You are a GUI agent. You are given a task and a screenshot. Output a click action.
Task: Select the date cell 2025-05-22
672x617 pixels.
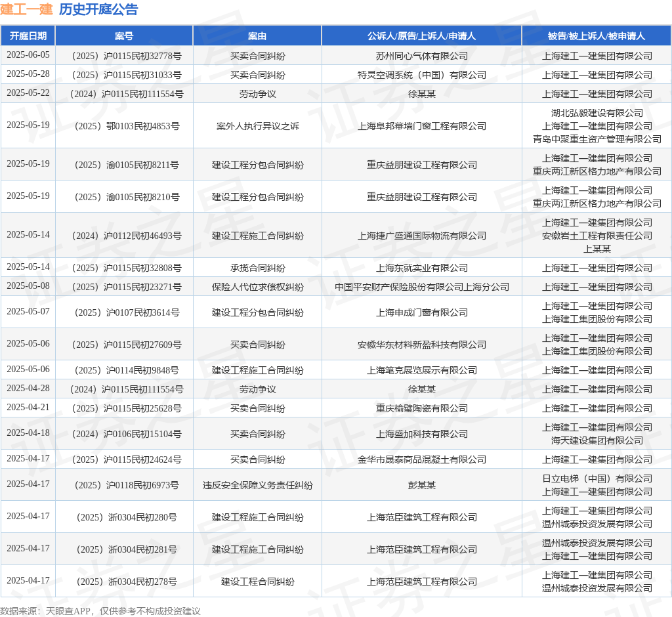(28, 93)
